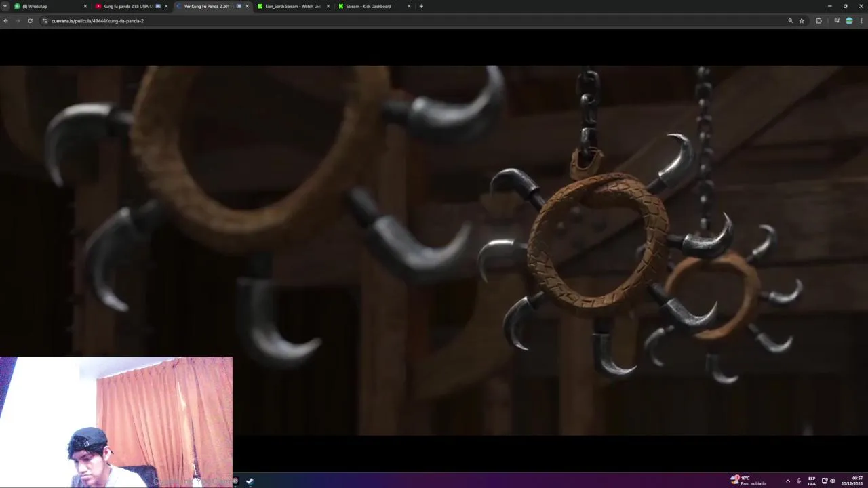Go back to the previous page
This screenshot has width=868, height=488.
(x=5, y=21)
